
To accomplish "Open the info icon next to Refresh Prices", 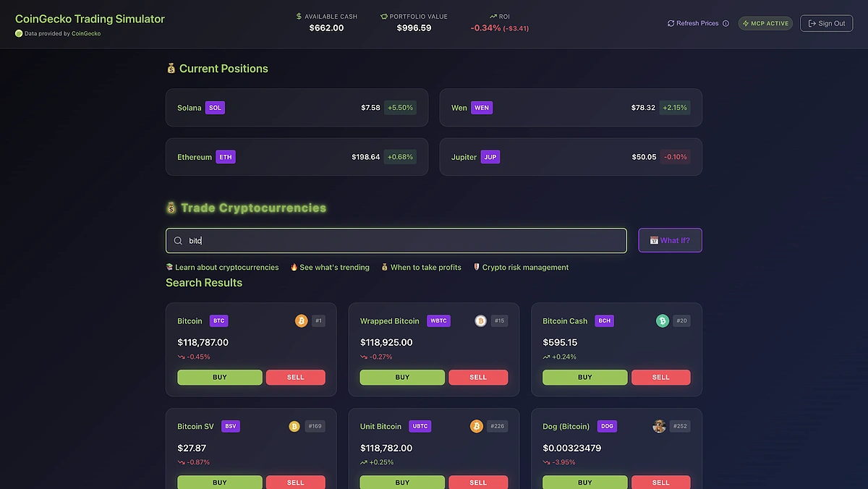I will 726,22.
